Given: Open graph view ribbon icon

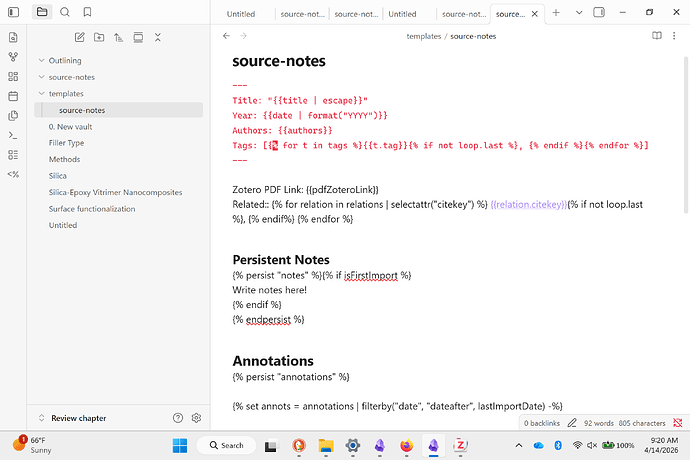Looking at the screenshot, I should pyautogui.click(x=13, y=57).
